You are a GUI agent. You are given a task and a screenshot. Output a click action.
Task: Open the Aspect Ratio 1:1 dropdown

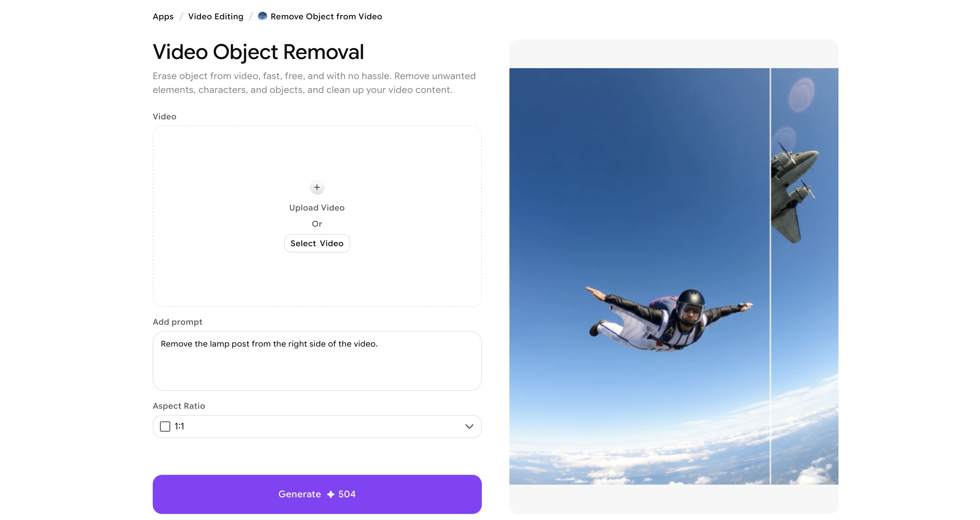[x=316, y=427]
